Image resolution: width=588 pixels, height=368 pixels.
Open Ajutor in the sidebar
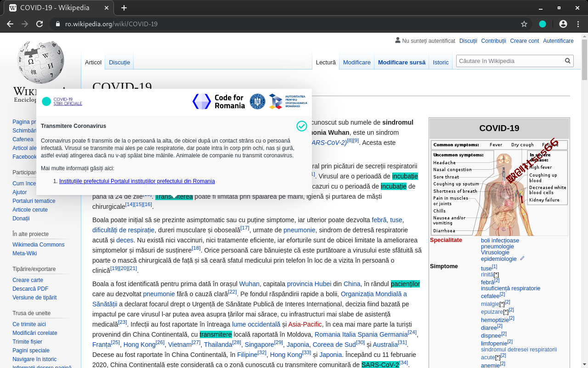pyautogui.click(x=20, y=192)
